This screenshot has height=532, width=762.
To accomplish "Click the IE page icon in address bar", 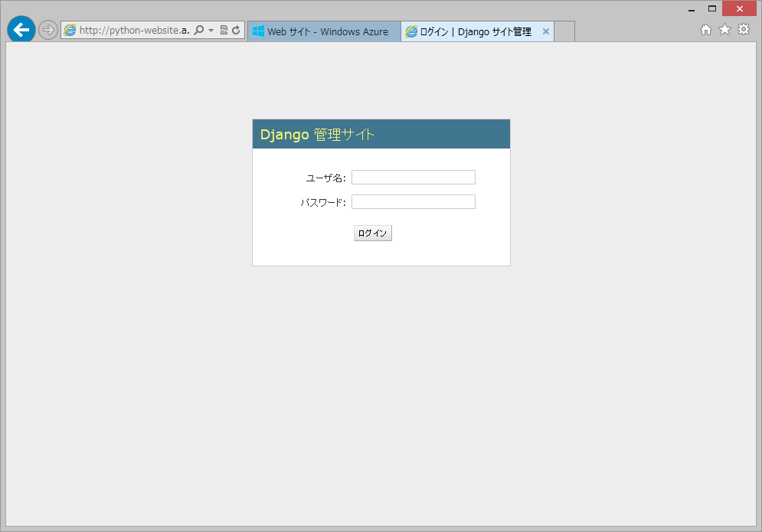I will [70, 31].
